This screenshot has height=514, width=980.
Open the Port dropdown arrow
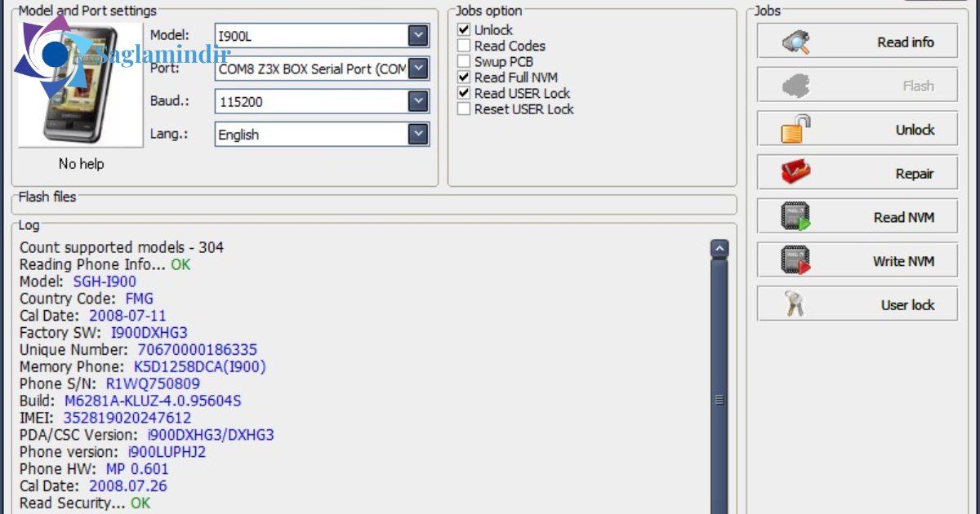pos(418,69)
